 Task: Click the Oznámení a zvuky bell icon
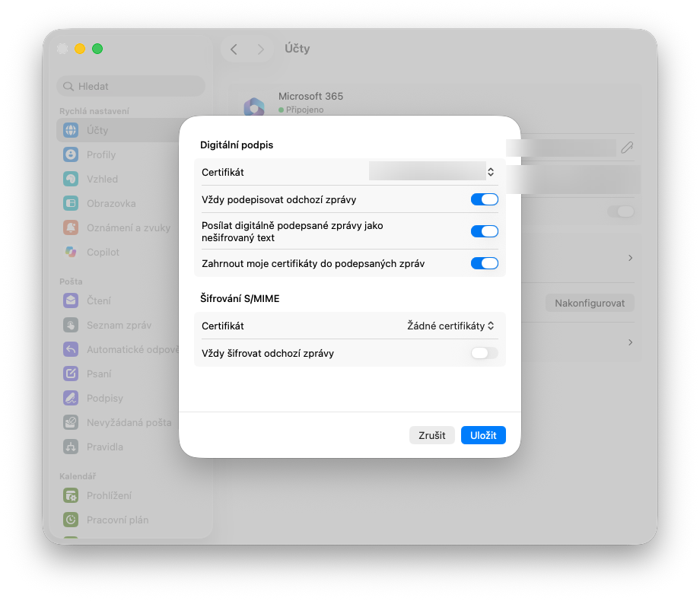[x=71, y=227]
